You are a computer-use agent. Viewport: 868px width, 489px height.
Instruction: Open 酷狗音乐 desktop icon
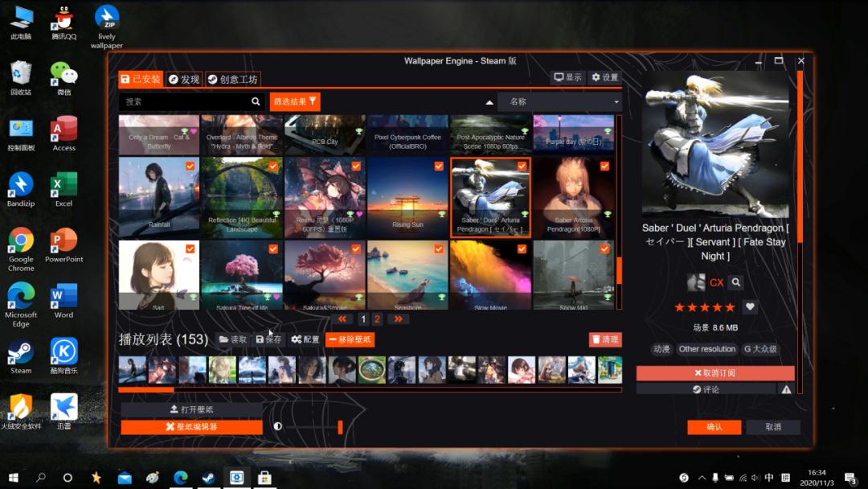[63, 357]
